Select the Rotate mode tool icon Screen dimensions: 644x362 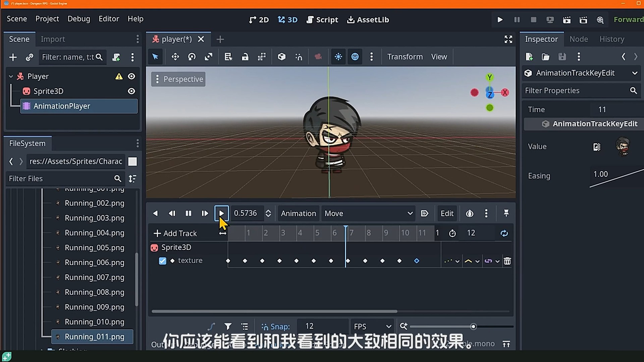pos(192,57)
